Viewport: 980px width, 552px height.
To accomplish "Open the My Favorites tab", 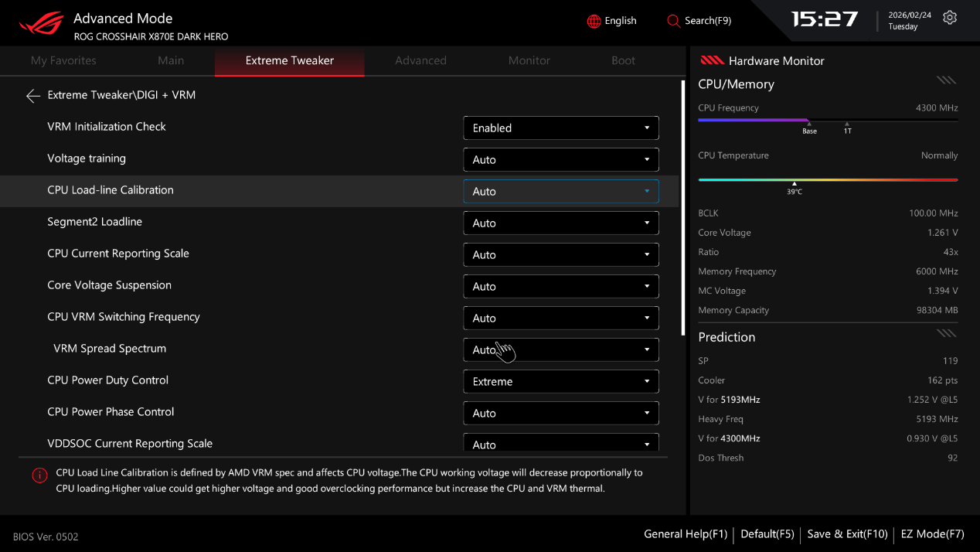I will 63,60.
